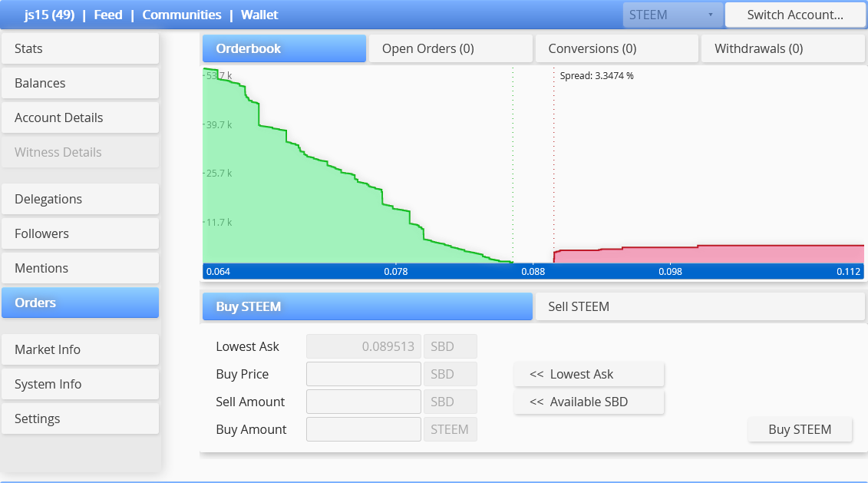Open the Mentions sidebar item
The image size is (868, 483).
click(81, 268)
